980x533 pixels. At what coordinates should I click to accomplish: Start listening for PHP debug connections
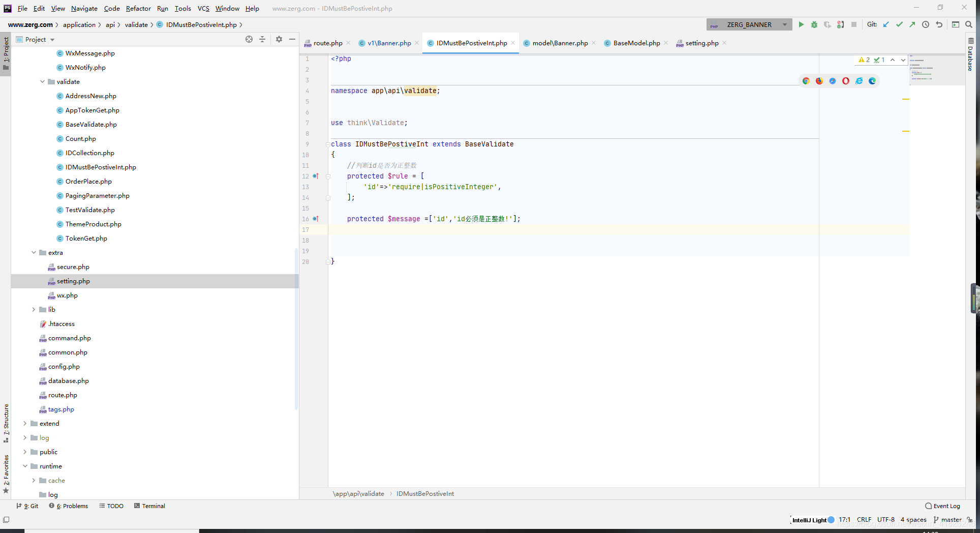[x=841, y=24]
